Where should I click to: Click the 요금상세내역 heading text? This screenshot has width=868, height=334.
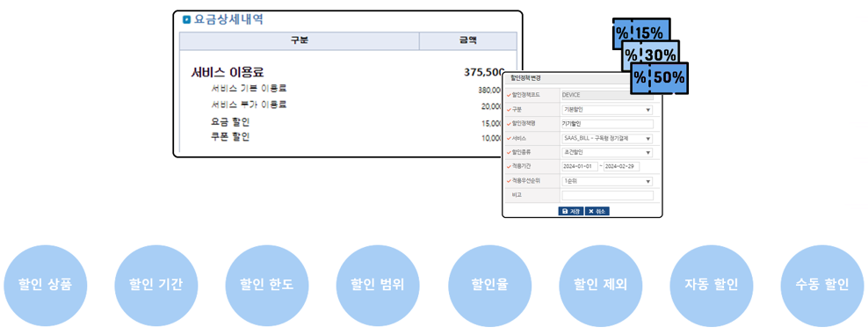228,20
